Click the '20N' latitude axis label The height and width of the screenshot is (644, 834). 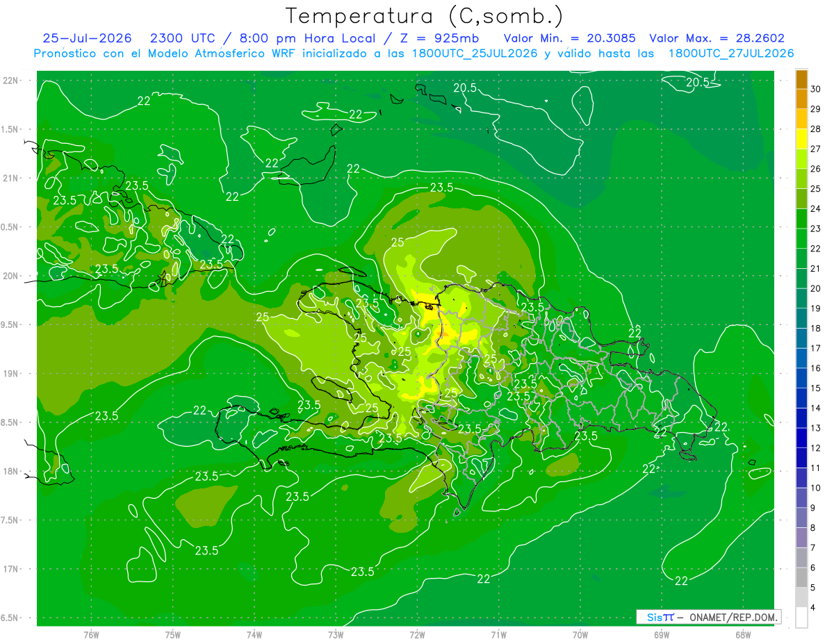[12, 276]
